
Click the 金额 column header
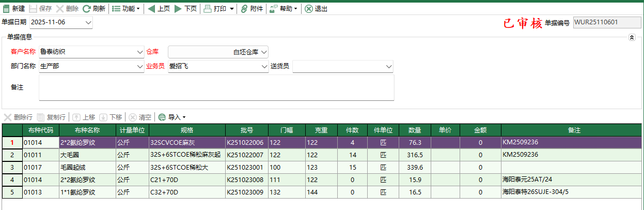click(480, 130)
